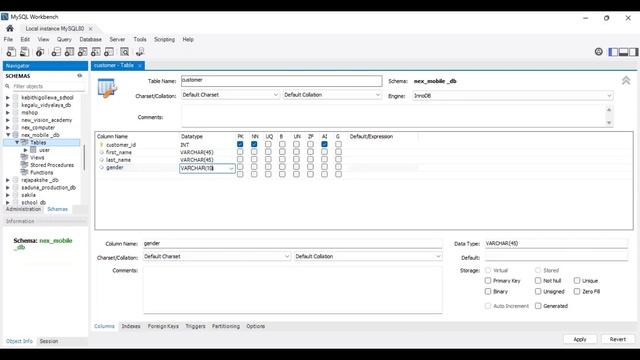The width and height of the screenshot is (640, 360).
Task: Open the File menu
Action: coord(8,39)
